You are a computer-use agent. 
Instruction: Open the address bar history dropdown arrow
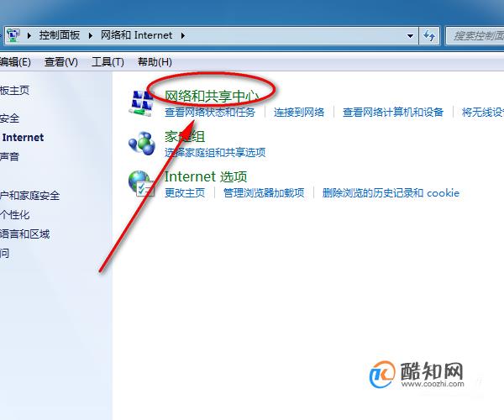coord(410,35)
